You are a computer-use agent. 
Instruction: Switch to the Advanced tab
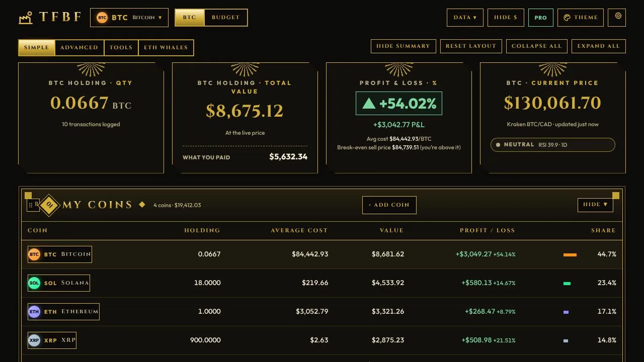coord(79,48)
